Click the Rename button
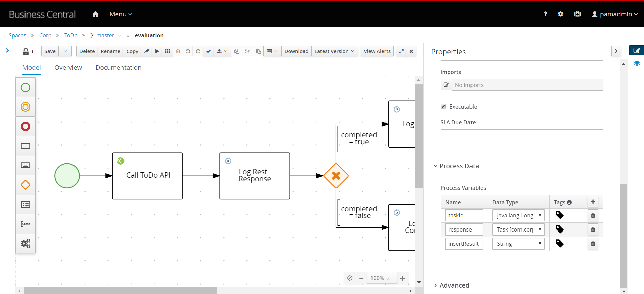Viewport: 644px width, 294px height. click(110, 51)
